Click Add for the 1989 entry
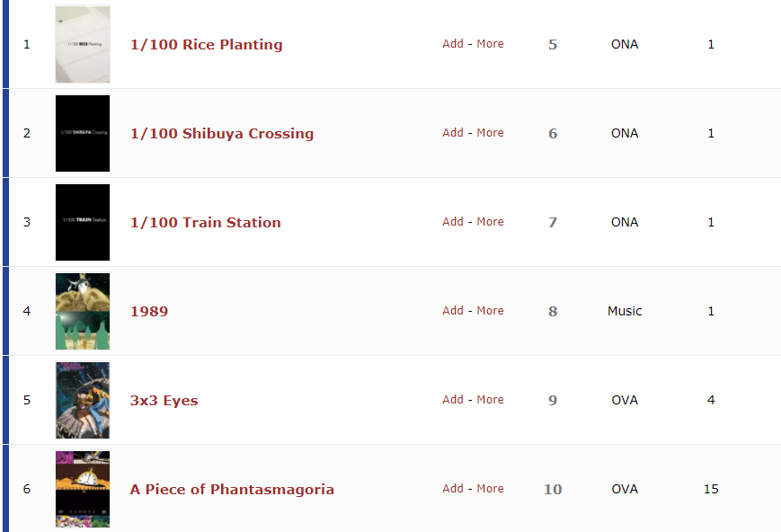The height and width of the screenshot is (532, 781). [452, 311]
